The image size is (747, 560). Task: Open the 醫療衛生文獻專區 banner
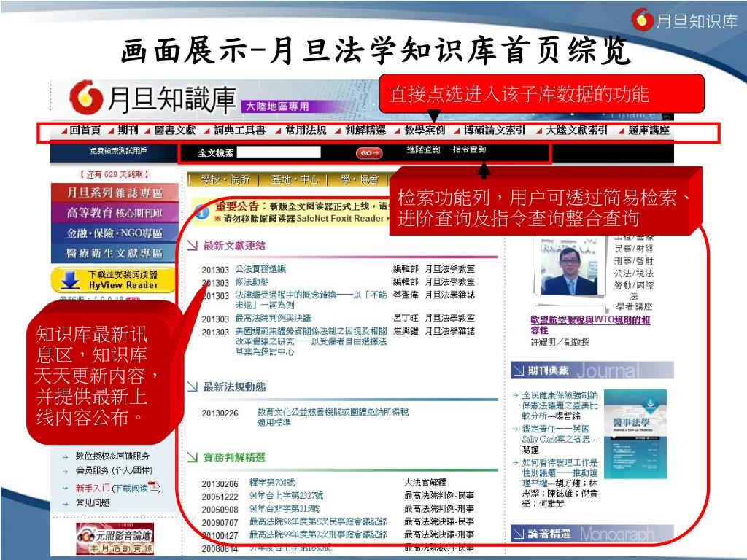[115, 253]
